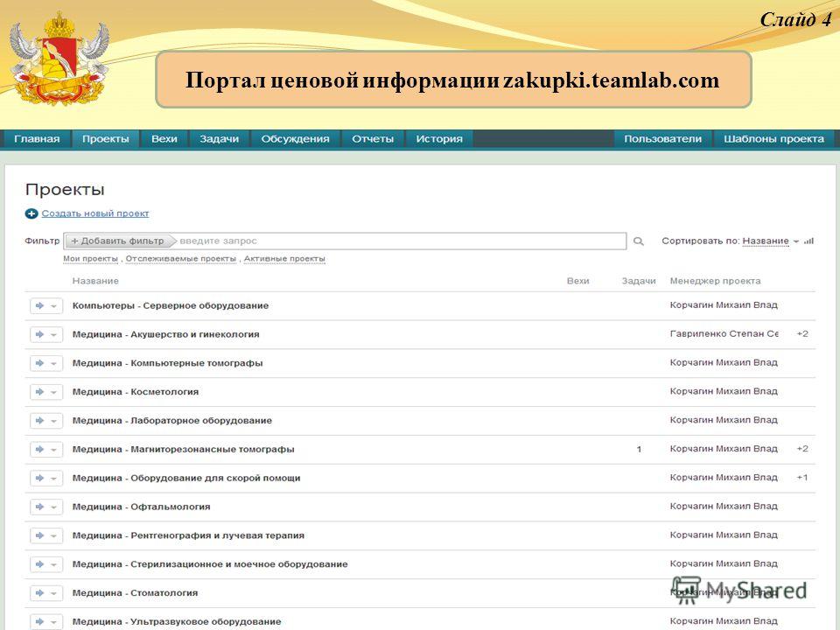Open the Пользователи section
Image resolution: width=840 pixels, height=630 pixels.
(662, 139)
